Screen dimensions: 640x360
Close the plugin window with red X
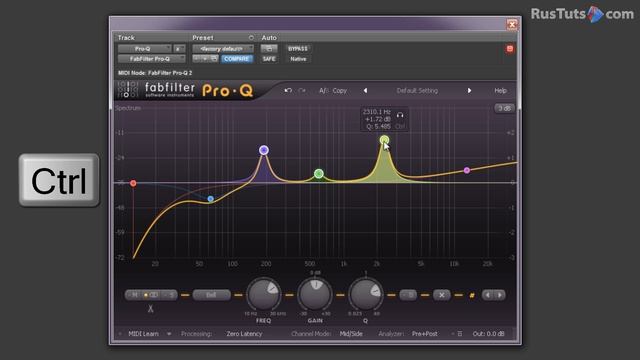512,24
